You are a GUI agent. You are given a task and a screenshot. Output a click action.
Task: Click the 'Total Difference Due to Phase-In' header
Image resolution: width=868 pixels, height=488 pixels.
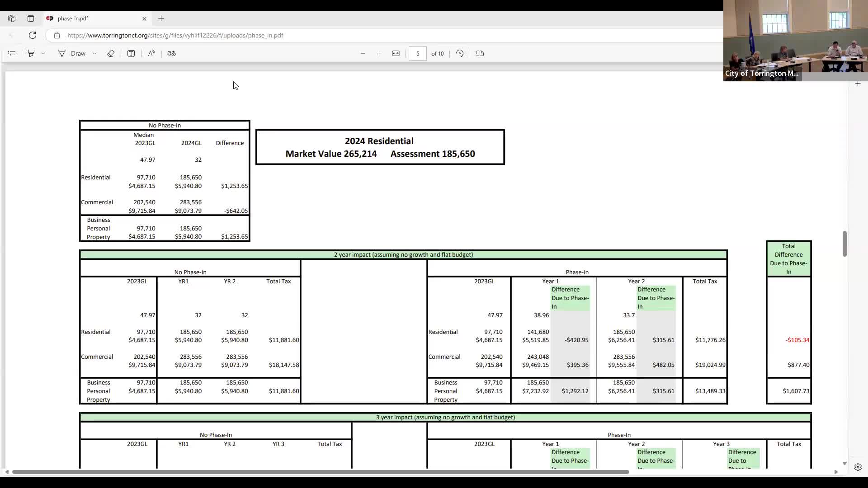click(789, 259)
